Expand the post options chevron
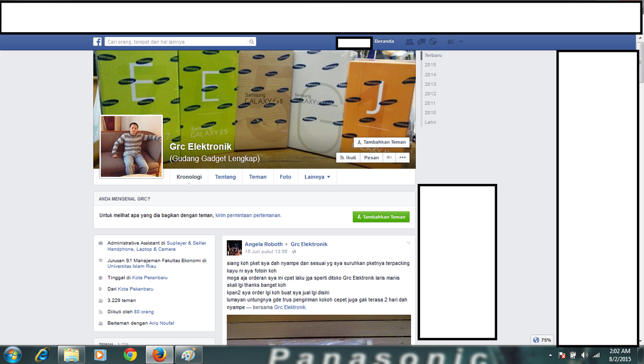 click(x=409, y=243)
